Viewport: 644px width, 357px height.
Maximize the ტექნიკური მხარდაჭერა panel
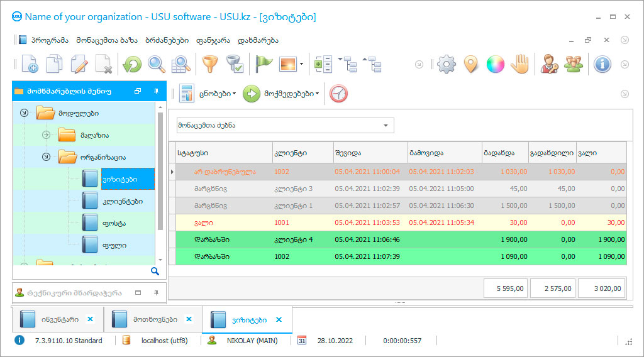click(138, 293)
